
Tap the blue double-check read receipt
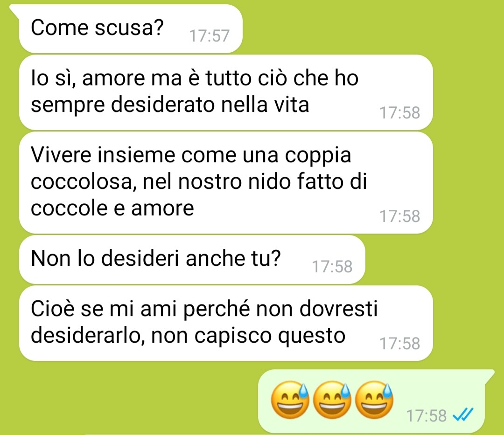tap(462, 414)
